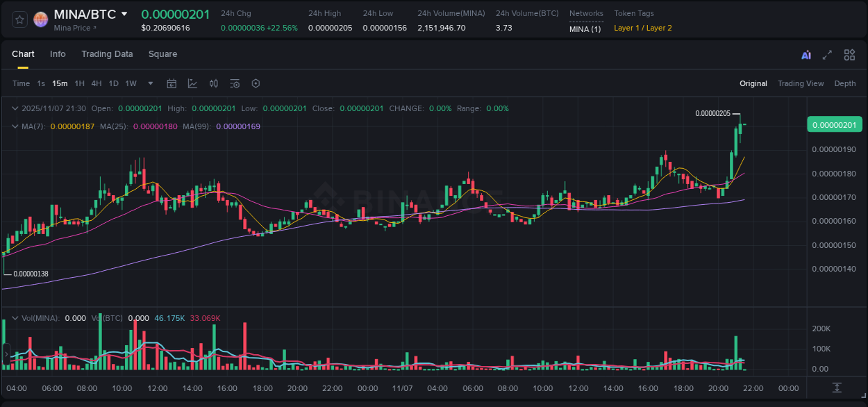The height and width of the screenshot is (407, 868).
Task: Click the fullscreen expand icon
Action: click(x=827, y=54)
